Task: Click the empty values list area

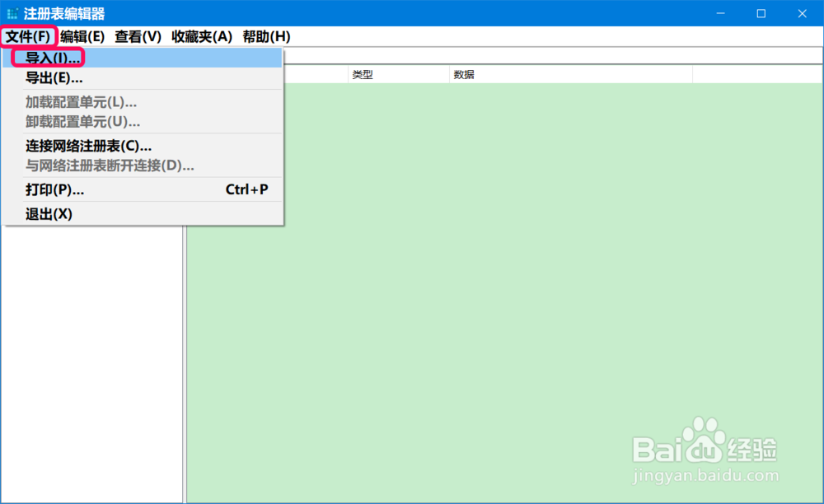Action: click(x=511, y=288)
